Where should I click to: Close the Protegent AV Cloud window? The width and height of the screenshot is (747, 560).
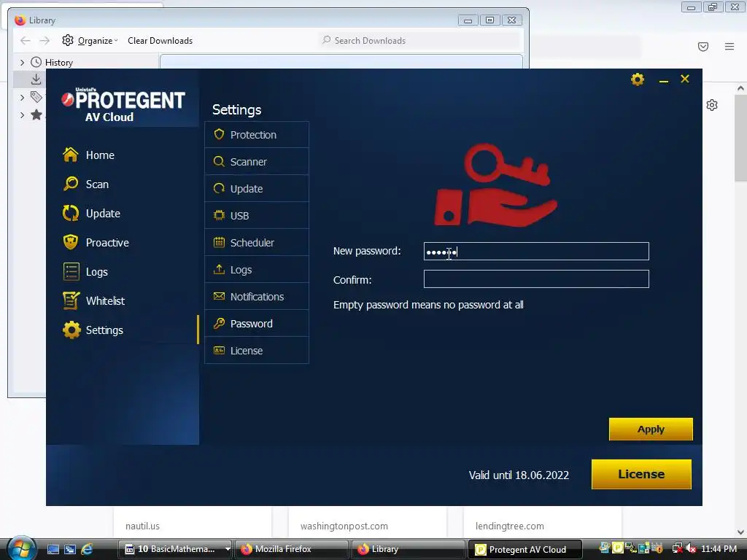point(684,79)
